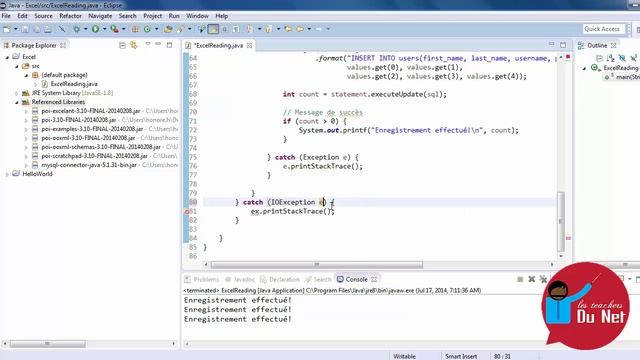Click the New file toolbar icon
Viewport: 640px width, 360px height.
click(7, 29)
